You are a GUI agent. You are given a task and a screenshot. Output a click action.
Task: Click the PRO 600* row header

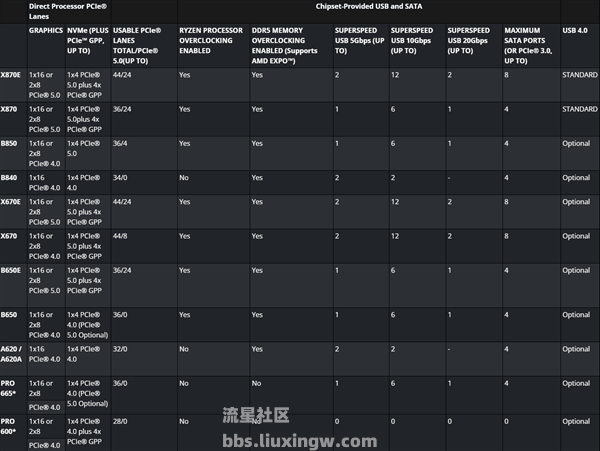point(8,427)
